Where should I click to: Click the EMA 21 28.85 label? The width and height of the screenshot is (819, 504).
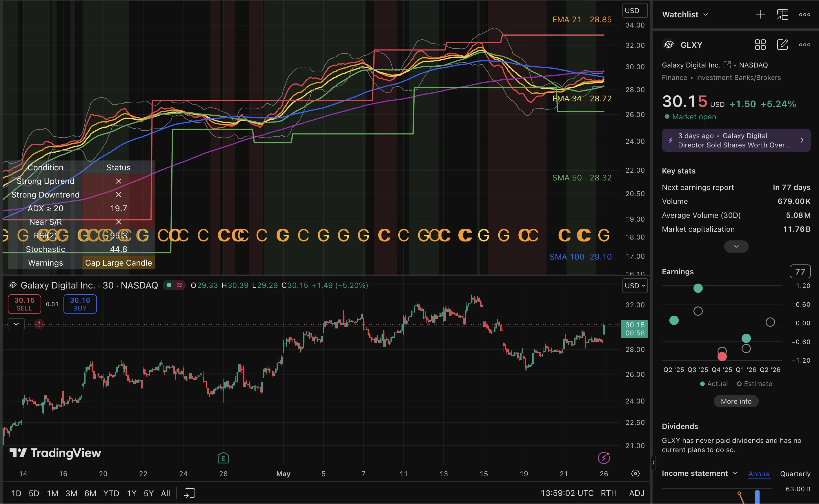click(582, 19)
